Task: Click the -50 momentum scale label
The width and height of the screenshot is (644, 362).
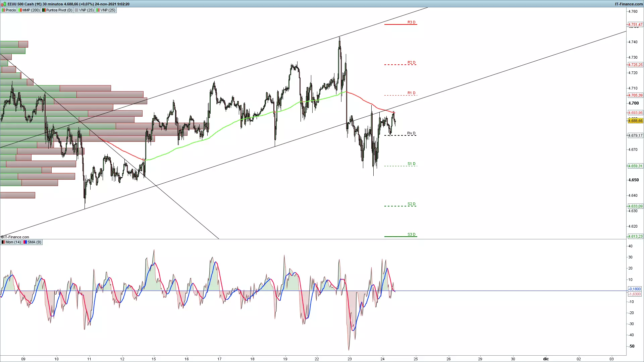Action: tap(631, 346)
